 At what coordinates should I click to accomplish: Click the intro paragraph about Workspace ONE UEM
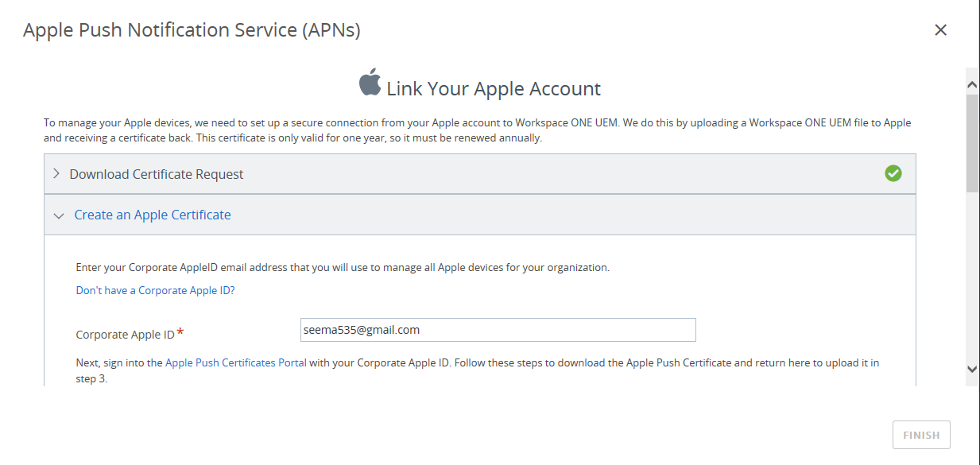(x=477, y=130)
